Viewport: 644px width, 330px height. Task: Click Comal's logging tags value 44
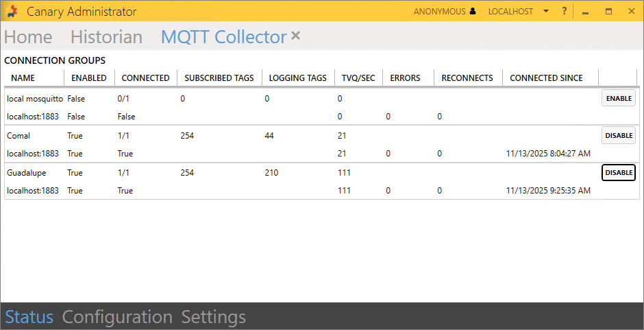click(x=269, y=136)
